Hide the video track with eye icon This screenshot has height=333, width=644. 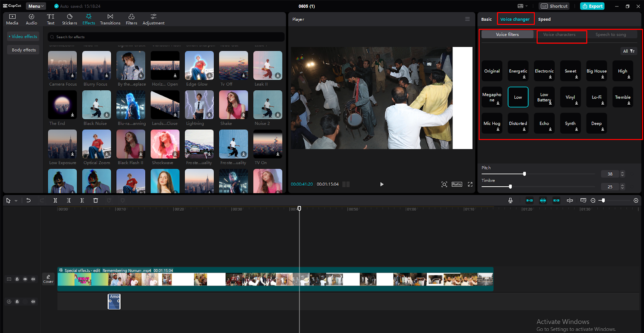[x=25, y=279]
